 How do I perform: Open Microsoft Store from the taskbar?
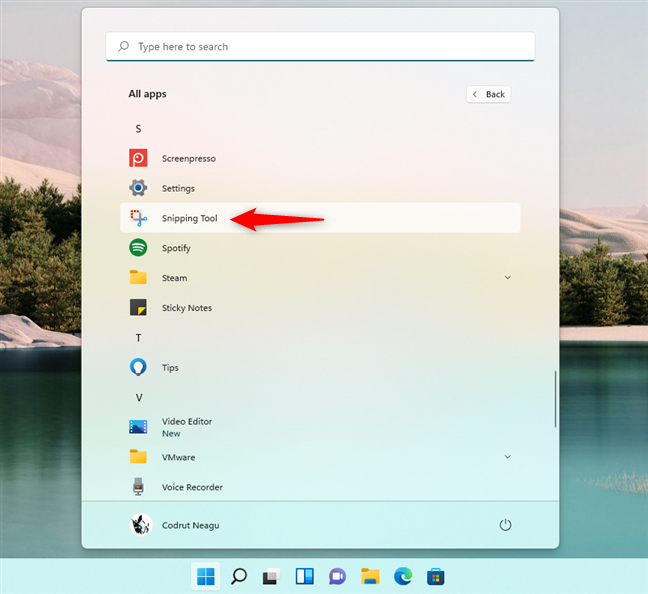tap(436, 577)
